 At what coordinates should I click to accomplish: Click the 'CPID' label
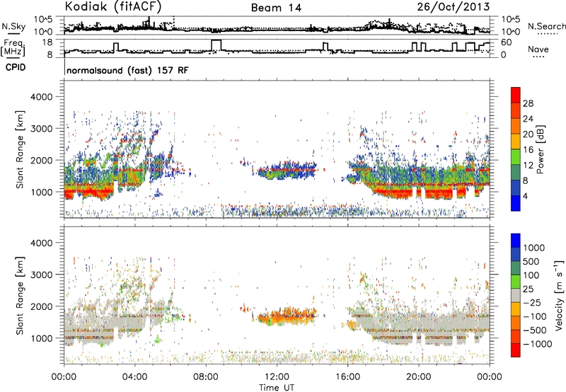pyautogui.click(x=16, y=67)
